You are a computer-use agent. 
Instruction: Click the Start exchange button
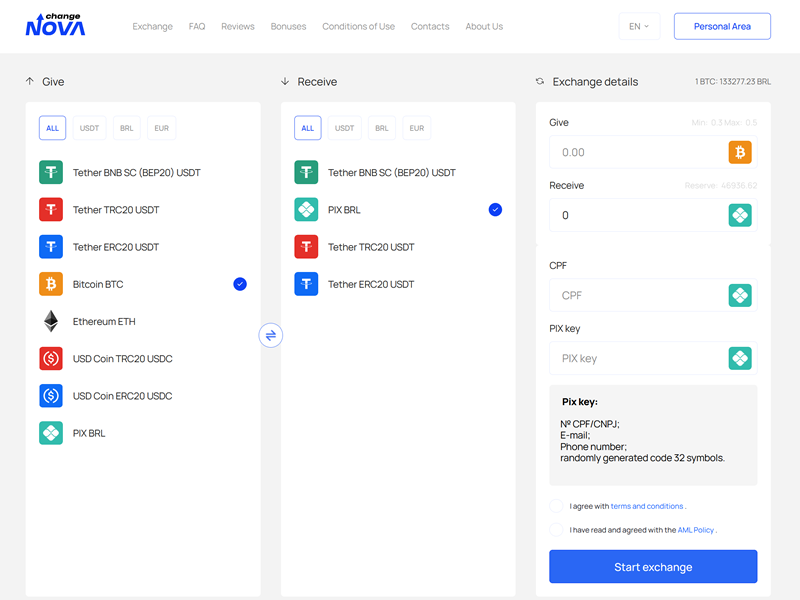click(653, 566)
